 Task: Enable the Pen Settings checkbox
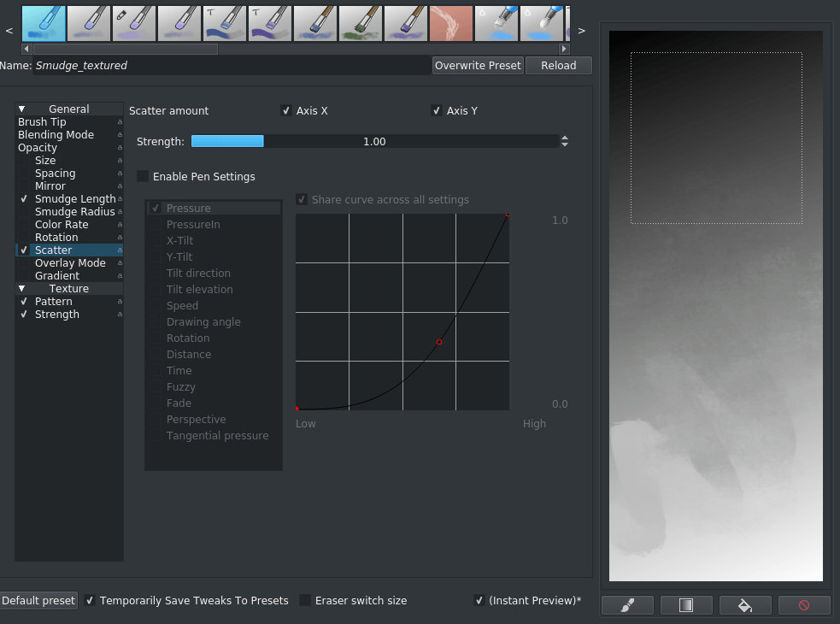[x=143, y=176]
